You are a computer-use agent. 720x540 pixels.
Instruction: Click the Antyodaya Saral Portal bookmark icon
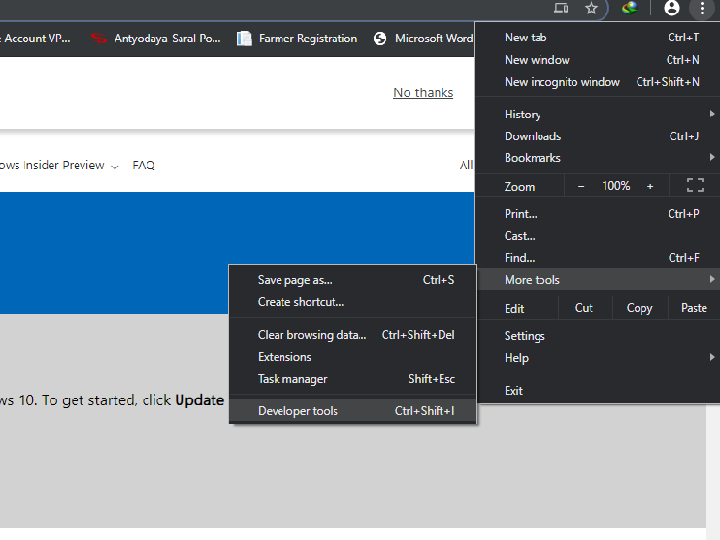(x=99, y=38)
